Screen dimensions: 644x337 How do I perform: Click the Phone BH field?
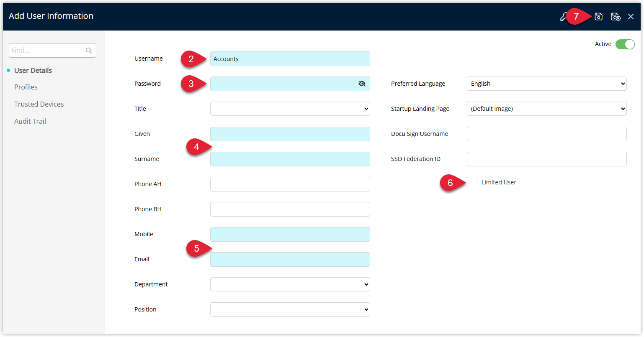290,209
